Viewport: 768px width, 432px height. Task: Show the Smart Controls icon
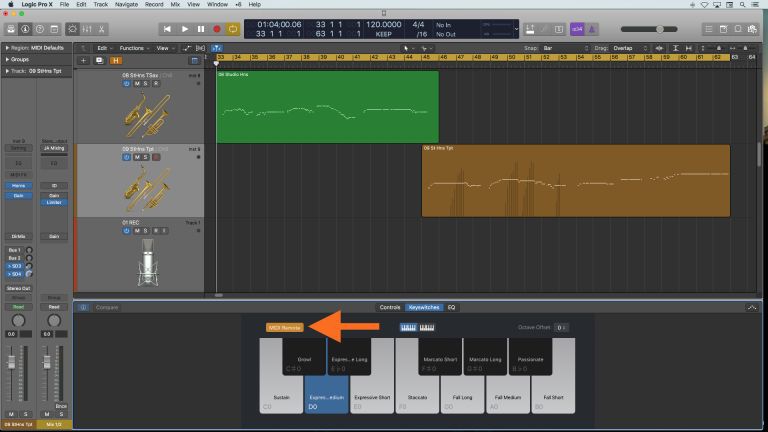[x=72, y=29]
